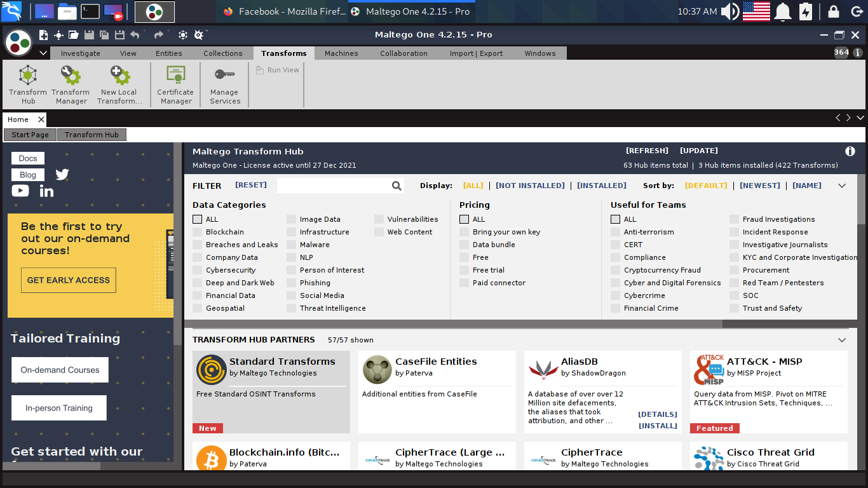Switch to the Machines ribbon tab
Image resolution: width=868 pixels, height=488 pixels.
[x=341, y=53]
